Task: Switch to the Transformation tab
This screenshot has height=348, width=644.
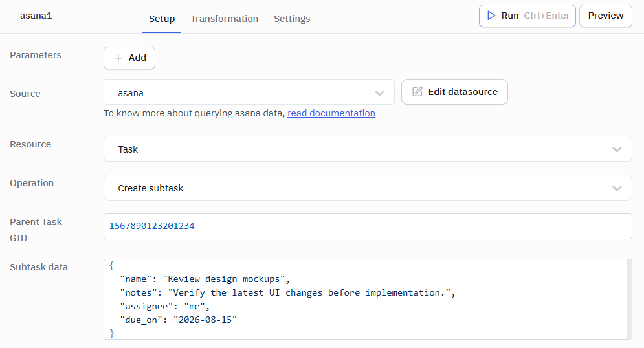Action: [x=224, y=19]
